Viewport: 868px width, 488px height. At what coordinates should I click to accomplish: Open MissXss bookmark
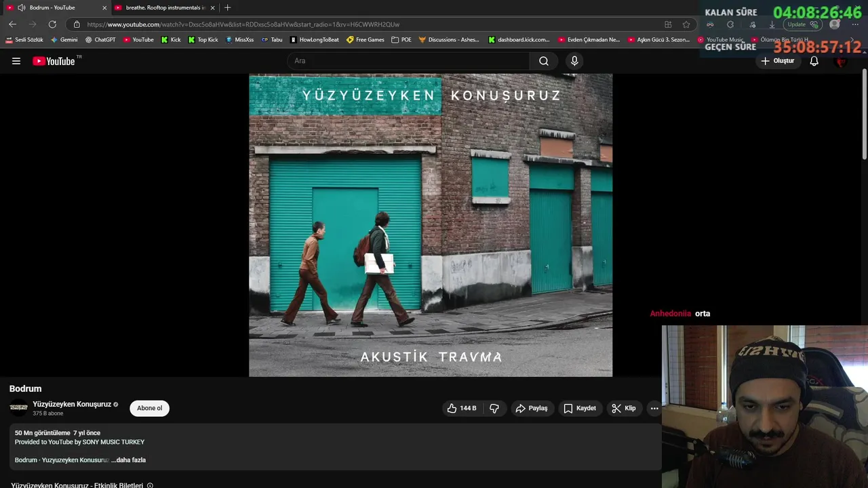pyautogui.click(x=240, y=40)
